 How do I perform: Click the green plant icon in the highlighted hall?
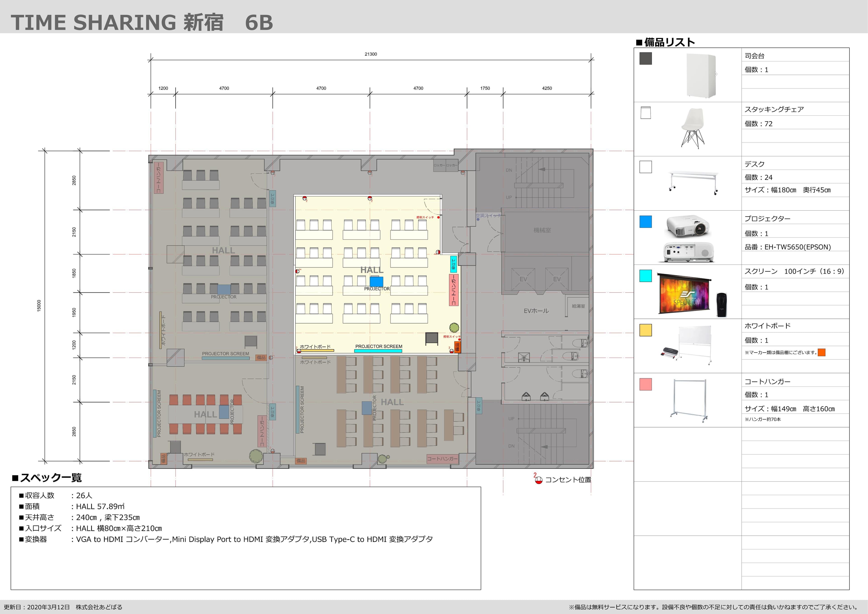[454, 328]
